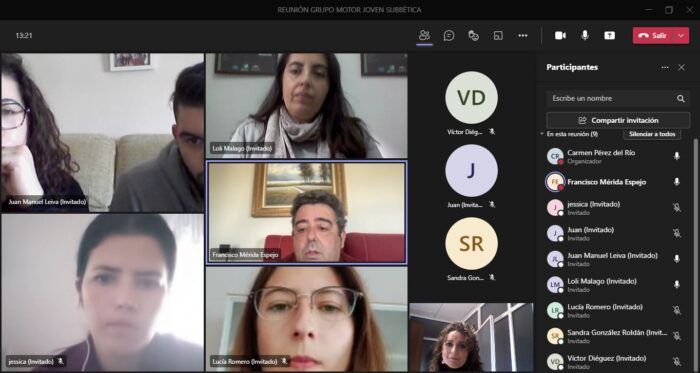Click Juan (Invita... tile muted mic icon

[x=492, y=204]
